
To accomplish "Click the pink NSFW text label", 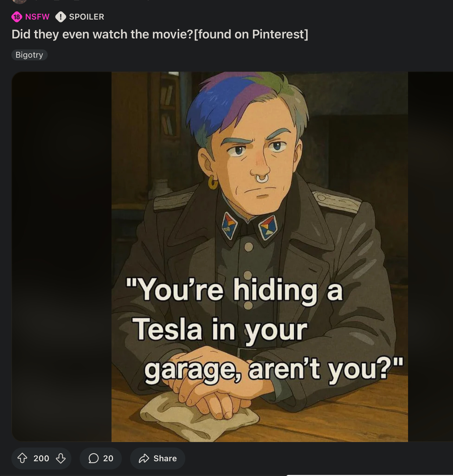I will (37, 17).
